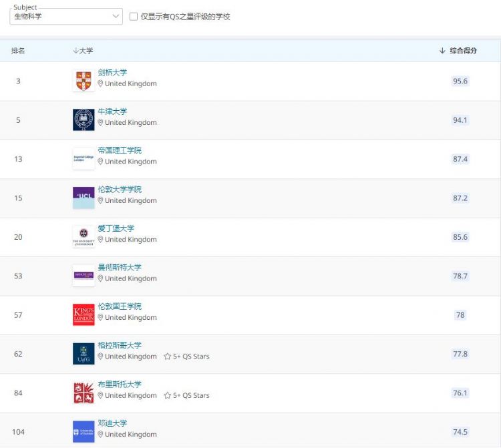
Task: Sort by 综合得分 column header
Action: [x=462, y=51]
